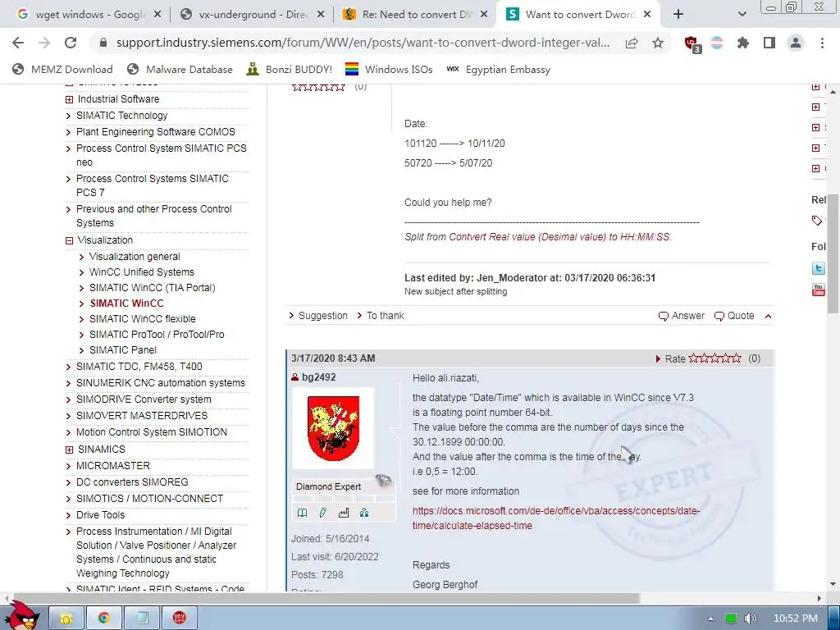Click the book badge under Diamond Expert
This screenshot has height=630, width=840.
tap(302, 514)
